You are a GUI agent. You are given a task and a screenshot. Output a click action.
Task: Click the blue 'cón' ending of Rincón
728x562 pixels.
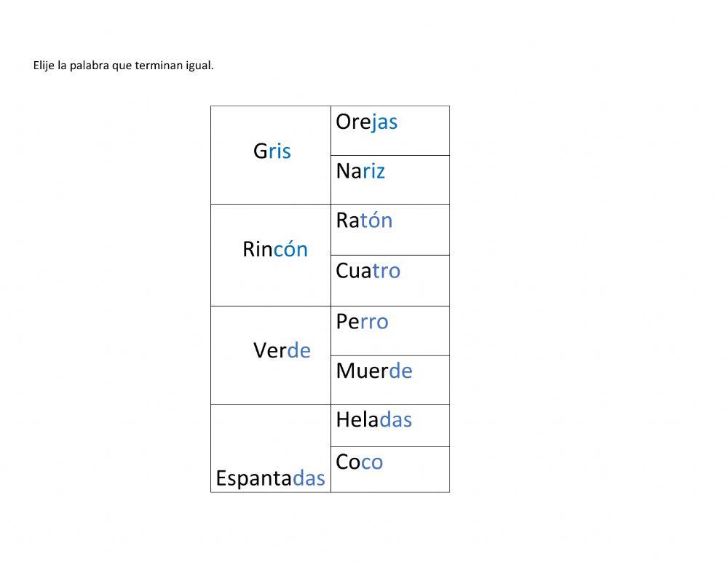[290, 250]
